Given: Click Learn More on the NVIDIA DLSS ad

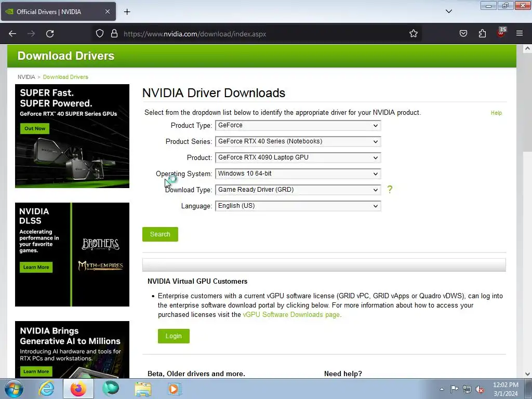Looking at the screenshot, I should [36, 268].
